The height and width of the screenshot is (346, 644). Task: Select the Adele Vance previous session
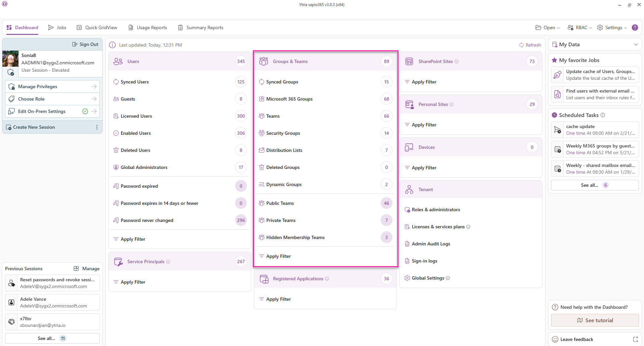point(52,302)
